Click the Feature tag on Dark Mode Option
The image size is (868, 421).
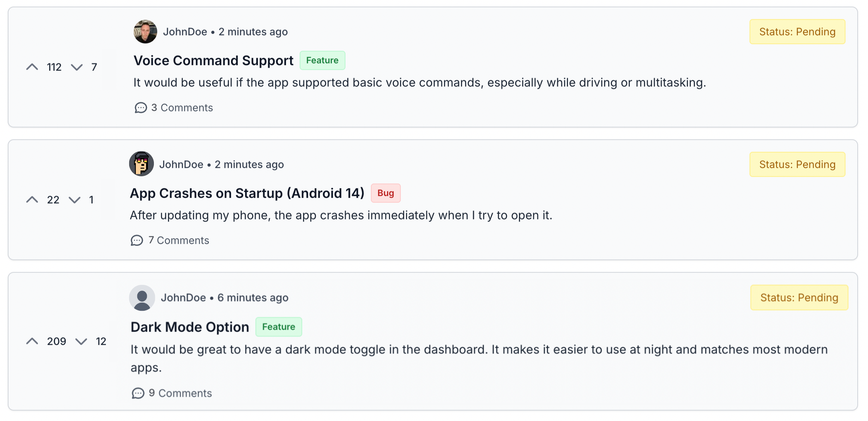[x=279, y=327]
